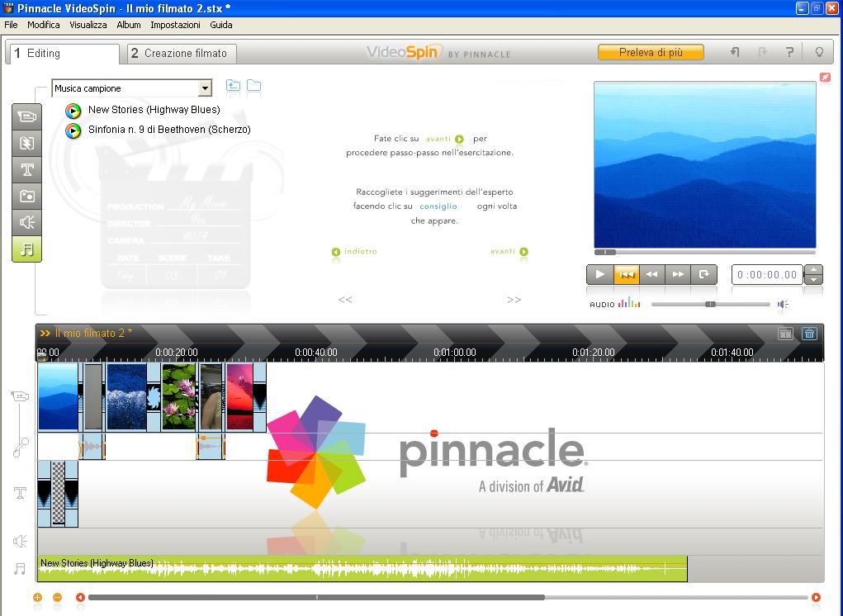Click the video track camera icon
Screen dimensions: 843x616
click(x=20, y=396)
